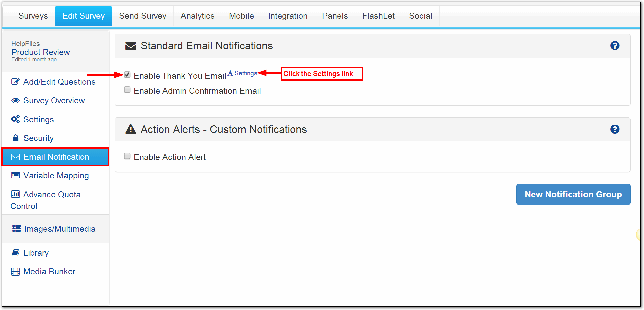This screenshot has width=644, height=310.
Task: Click the Images/Multimedia list icon
Action: pyautogui.click(x=16, y=229)
